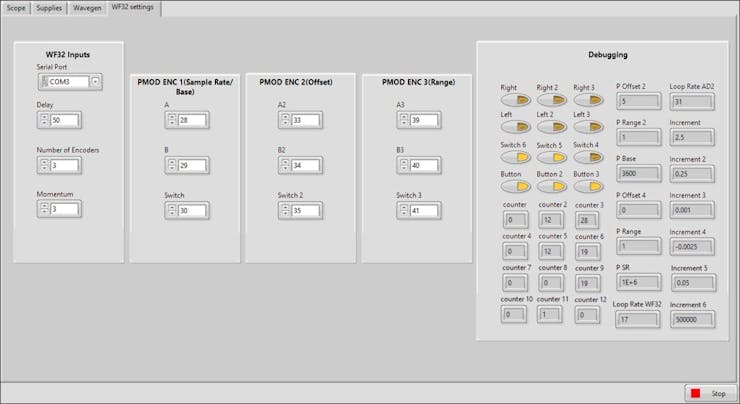Click the Switch 3 value field showing 41

pyautogui.click(x=424, y=210)
